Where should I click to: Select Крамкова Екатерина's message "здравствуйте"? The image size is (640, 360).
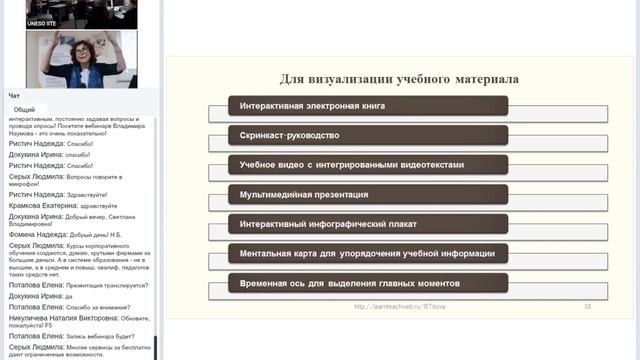63,206
